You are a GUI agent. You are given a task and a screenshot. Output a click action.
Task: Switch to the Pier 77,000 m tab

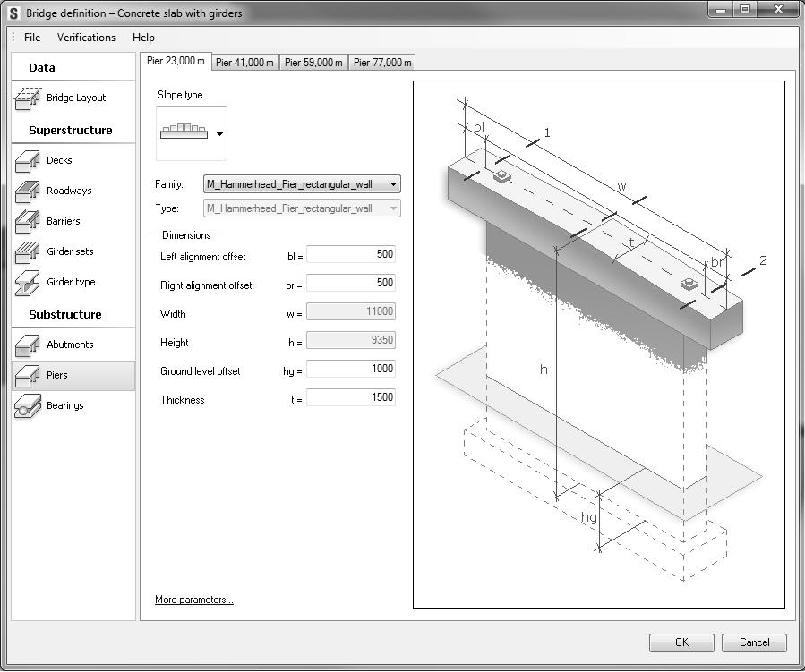coord(382,63)
